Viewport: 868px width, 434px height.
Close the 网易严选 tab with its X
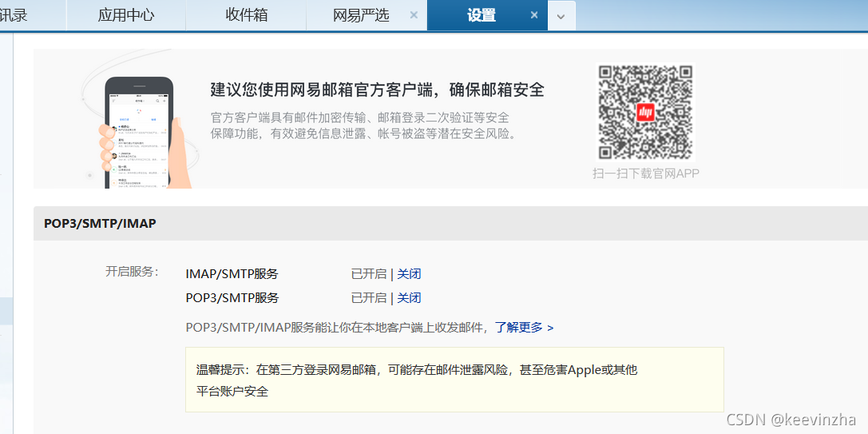point(413,15)
